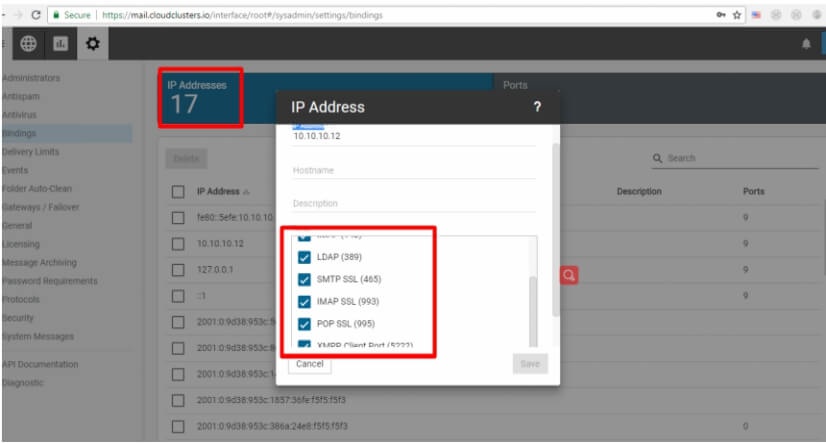Open the globe domain management icon

pyautogui.click(x=28, y=43)
